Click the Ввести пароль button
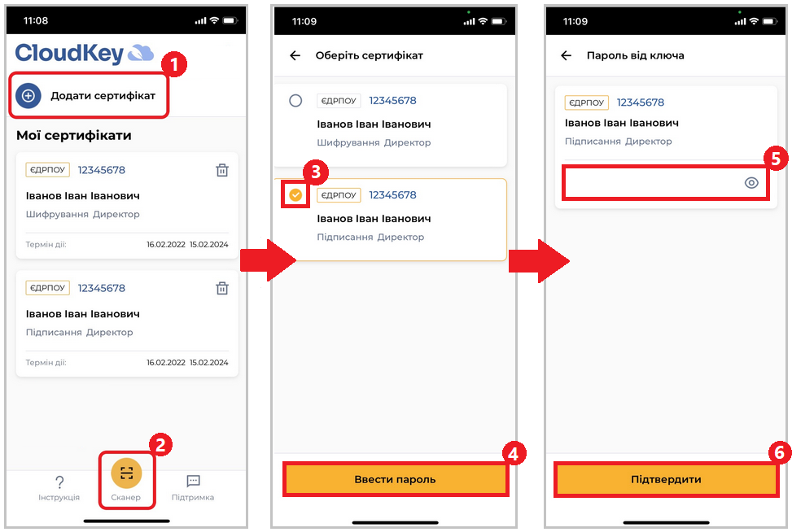Image resolution: width=792 pixels, height=532 pixels. pyautogui.click(x=395, y=479)
